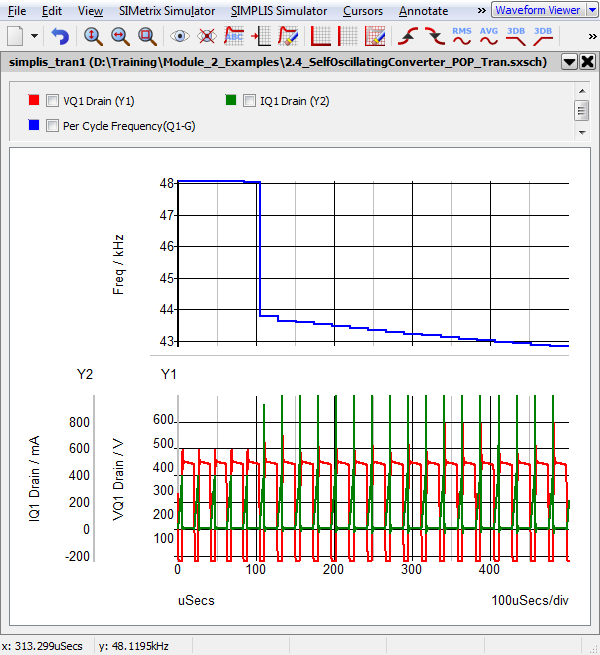Select the IQ1 Drain (Y2) checkbox

[250, 101]
